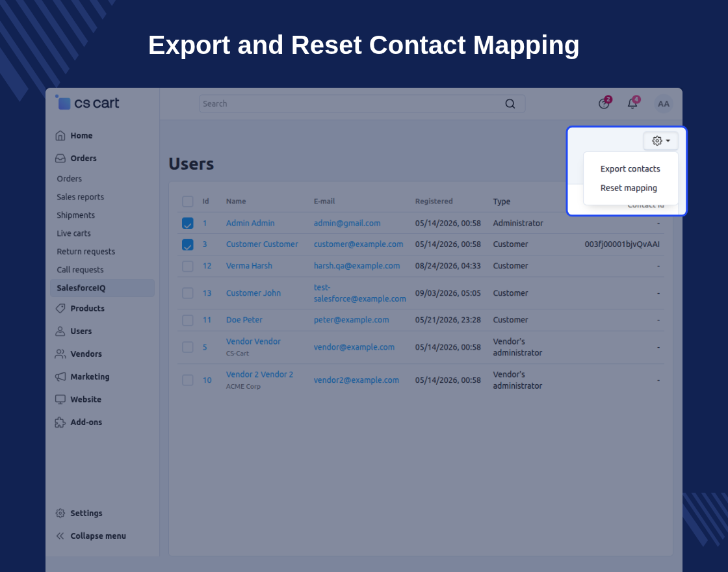Choose Export contacts from the menu
Screen dimensions: 728x572
(x=630, y=168)
